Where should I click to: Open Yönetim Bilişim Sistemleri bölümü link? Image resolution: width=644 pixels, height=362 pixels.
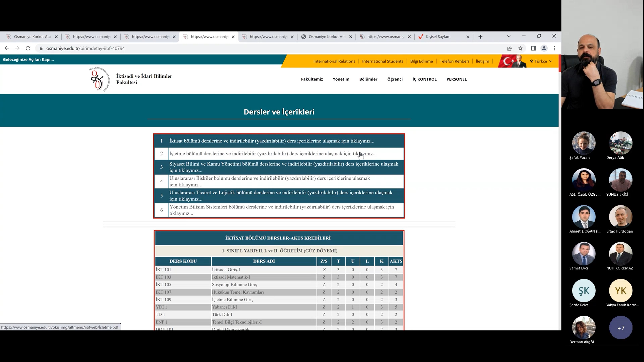282,210
